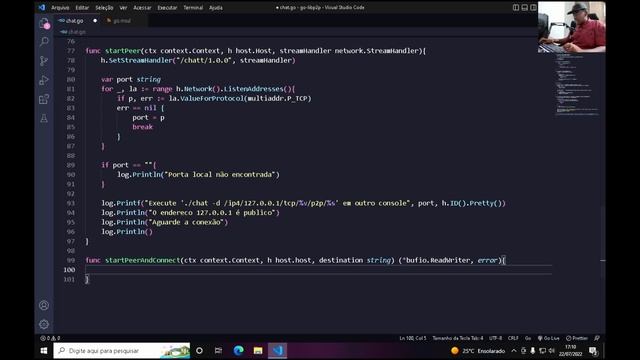The width and height of the screenshot is (640, 360).
Task: Click the VS Code logo in title bar
Action: pyautogui.click(x=42, y=7)
